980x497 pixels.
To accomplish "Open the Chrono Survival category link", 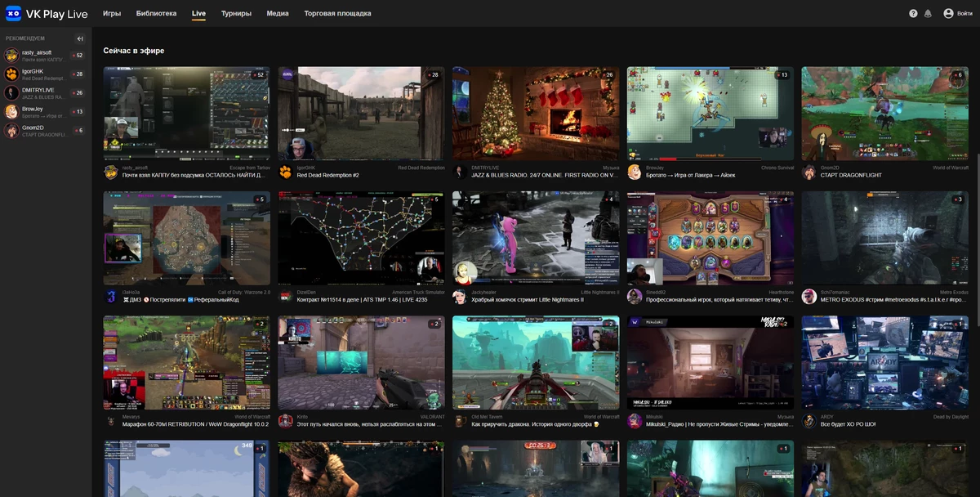I will click(x=777, y=168).
